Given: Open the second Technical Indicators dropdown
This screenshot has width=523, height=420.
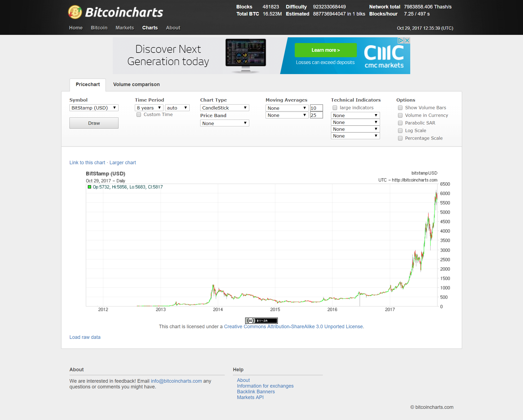Looking at the screenshot, I should tap(355, 122).
